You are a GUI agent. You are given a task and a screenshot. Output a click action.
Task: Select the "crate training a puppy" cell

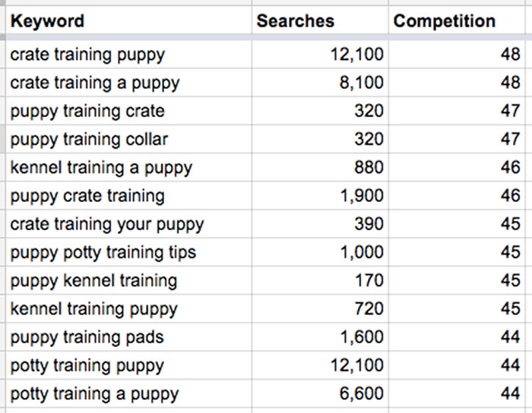(129, 82)
